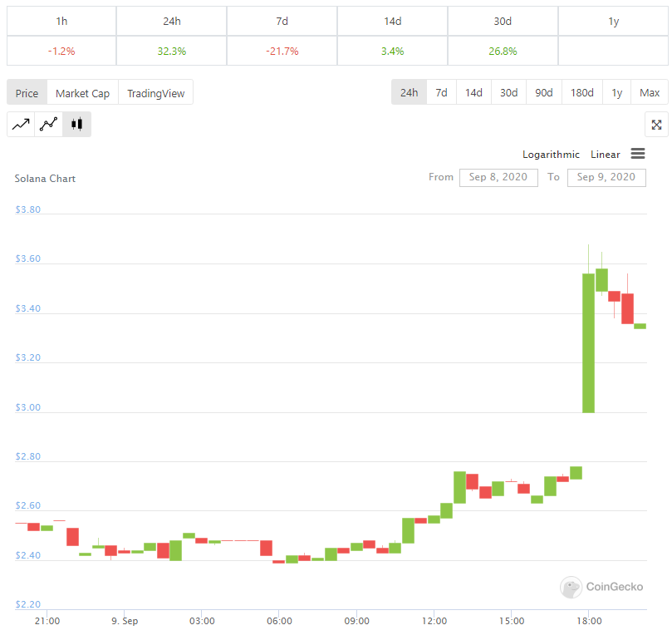Open the chart options hamburger menu

(638, 154)
